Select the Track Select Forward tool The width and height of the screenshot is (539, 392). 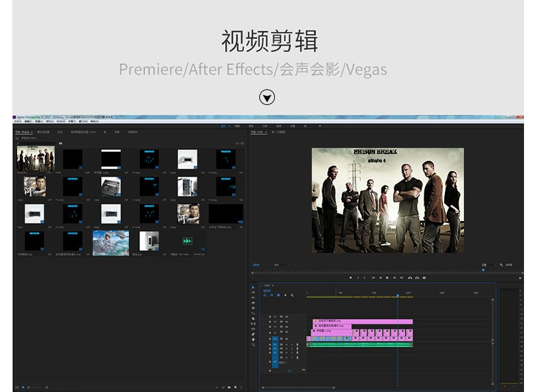tap(253, 292)
